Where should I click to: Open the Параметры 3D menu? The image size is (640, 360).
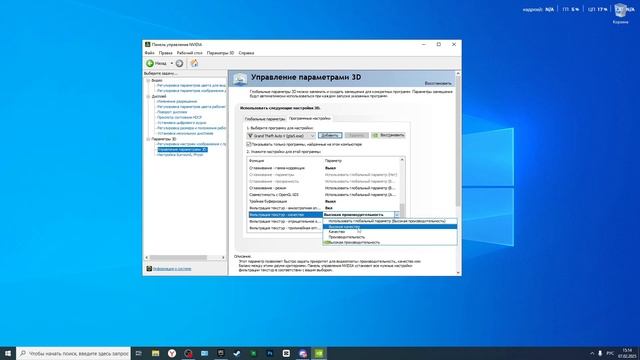220,53
